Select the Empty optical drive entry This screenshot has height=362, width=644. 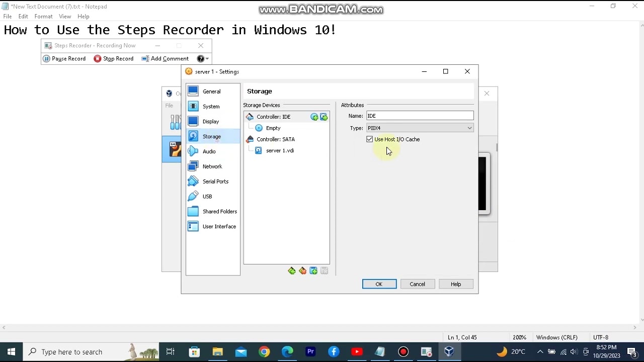tap(273, 128)
